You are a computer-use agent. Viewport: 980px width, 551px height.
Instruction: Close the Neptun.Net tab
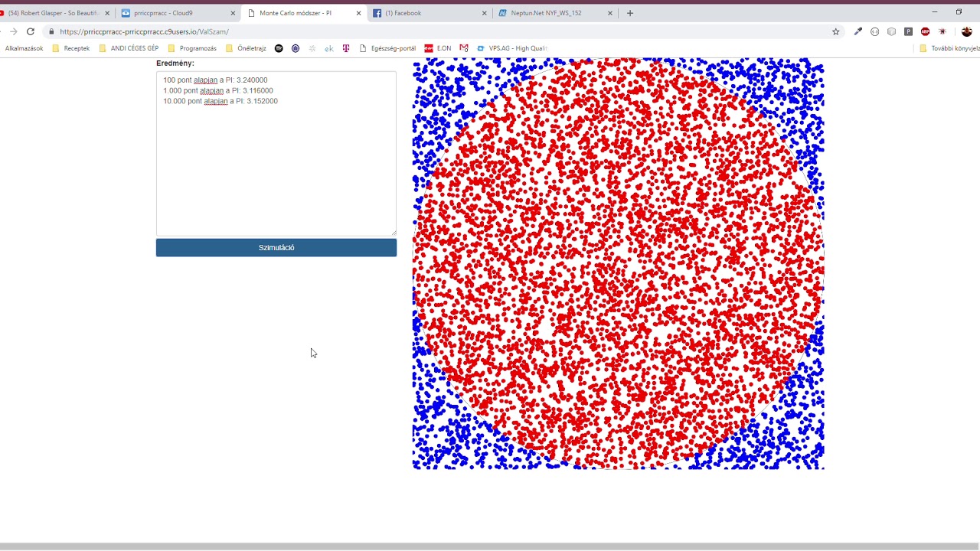pos(610,13)
